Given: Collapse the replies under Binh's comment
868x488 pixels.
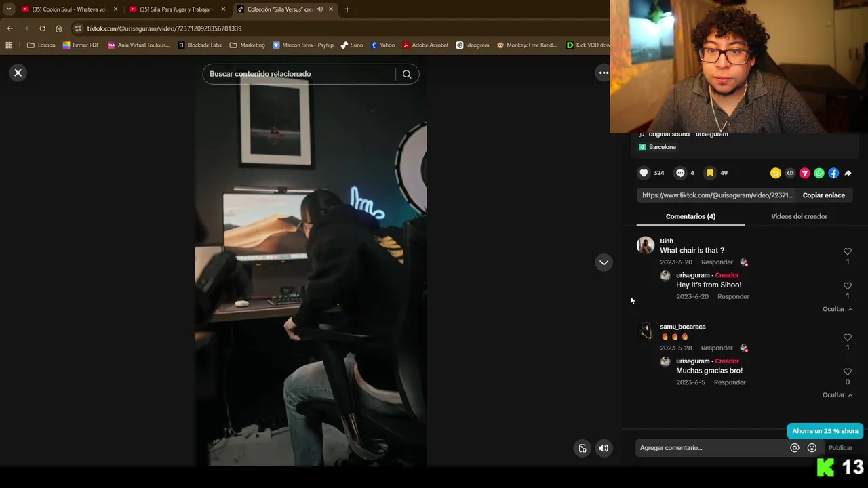Looking at the screenshot, I should pyautogui.click(x=837, y=309).
